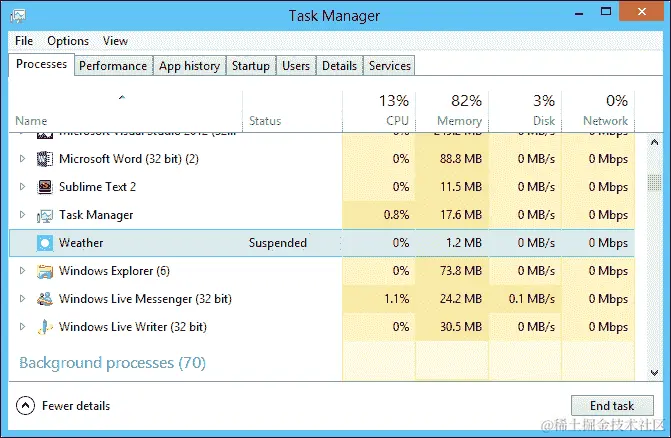Switch to the Performance tab
Screen dimensions: 671x438
click(113, 66)
